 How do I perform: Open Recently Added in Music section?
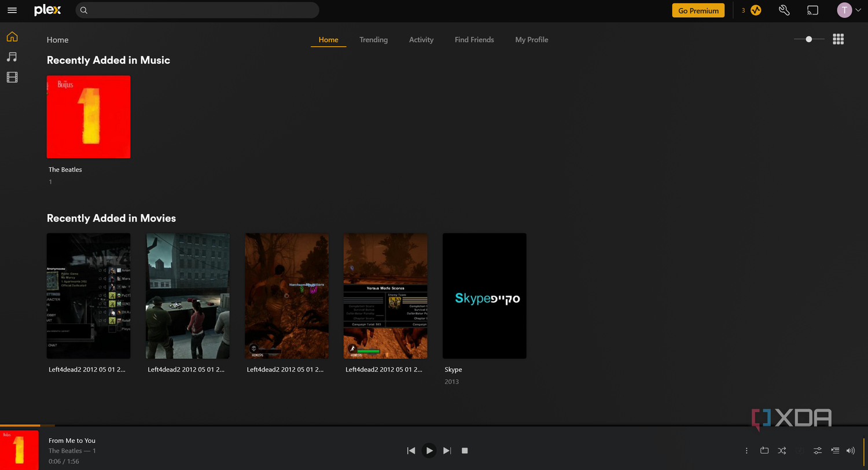coord(108,60)
